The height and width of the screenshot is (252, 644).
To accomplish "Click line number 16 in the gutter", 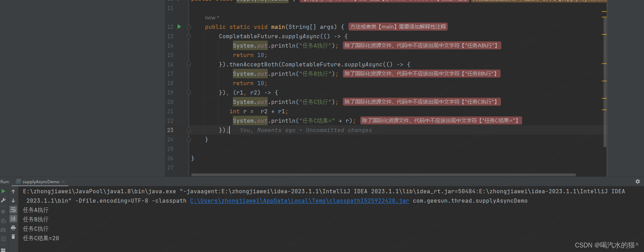I will [170, 64].
